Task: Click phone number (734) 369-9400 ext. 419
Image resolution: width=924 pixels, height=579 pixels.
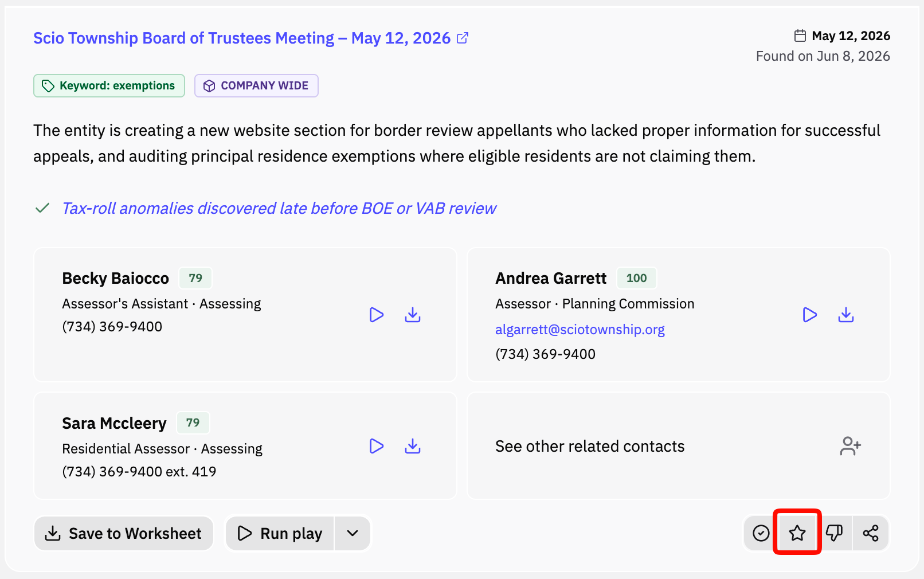Action: 139,471
